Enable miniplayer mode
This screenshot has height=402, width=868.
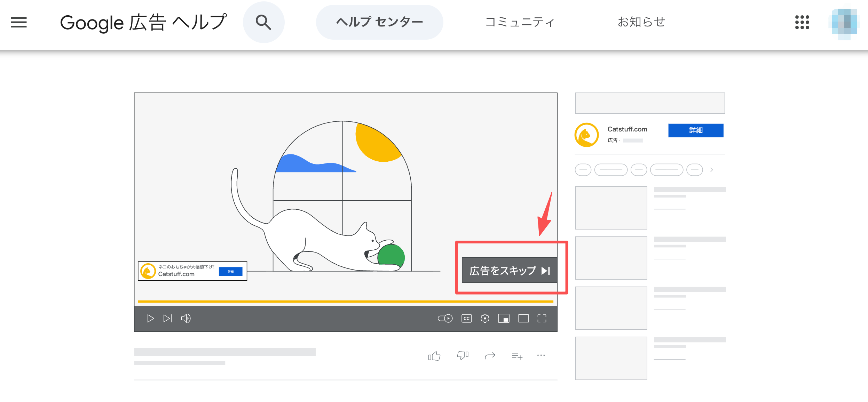[504, 319]
